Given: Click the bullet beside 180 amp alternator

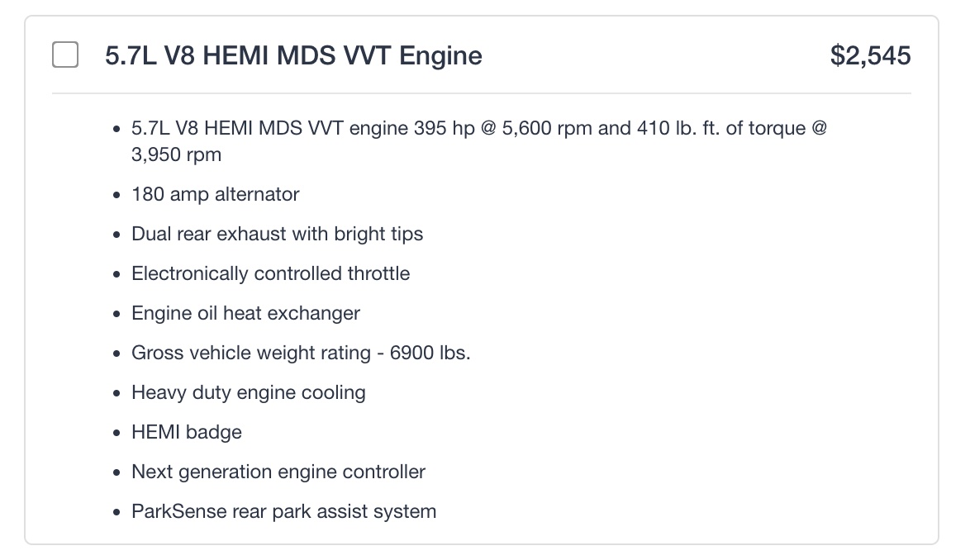Looking at the screenshot, I should [x=116, y=196].
